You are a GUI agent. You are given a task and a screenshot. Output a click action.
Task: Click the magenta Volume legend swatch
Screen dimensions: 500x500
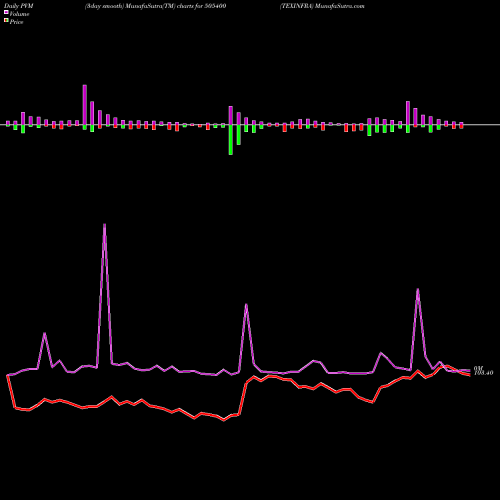point(6,12)
